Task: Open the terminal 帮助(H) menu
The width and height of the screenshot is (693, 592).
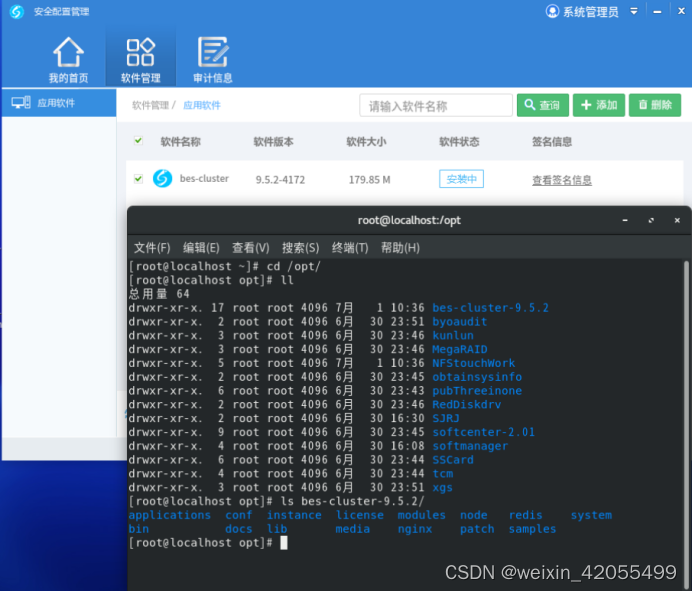Action: 400,248
